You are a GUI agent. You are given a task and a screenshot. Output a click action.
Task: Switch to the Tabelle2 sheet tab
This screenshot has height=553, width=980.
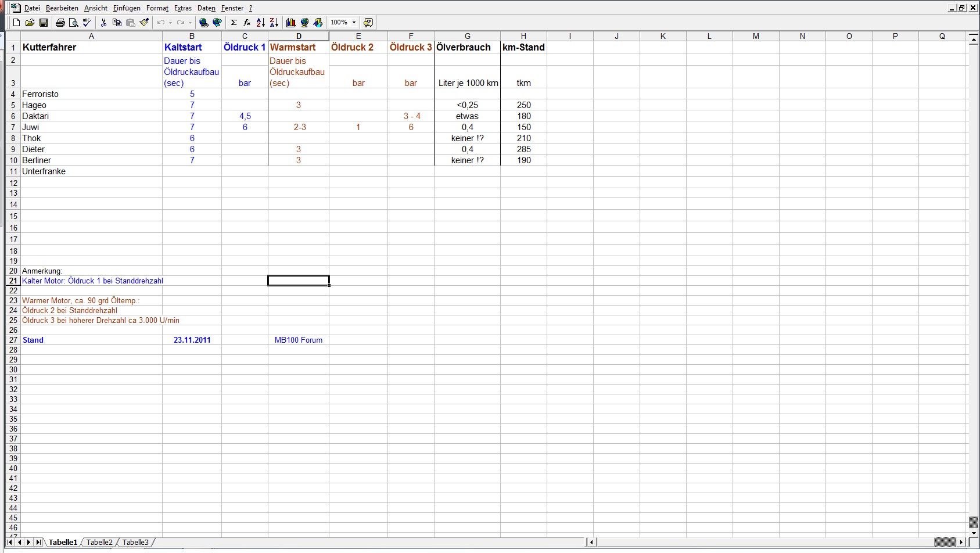pyautogui.click(x=99, y=543)
